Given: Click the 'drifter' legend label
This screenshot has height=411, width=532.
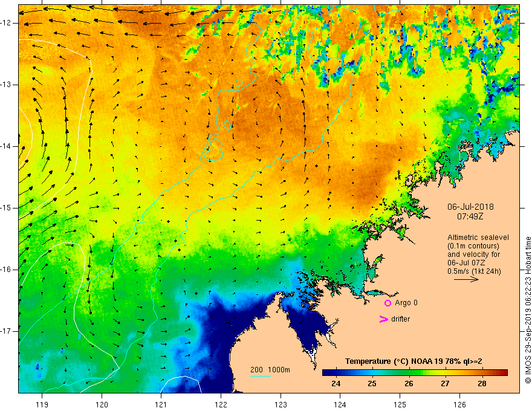Looking at the screenshot, I should (x=400, y=319).
